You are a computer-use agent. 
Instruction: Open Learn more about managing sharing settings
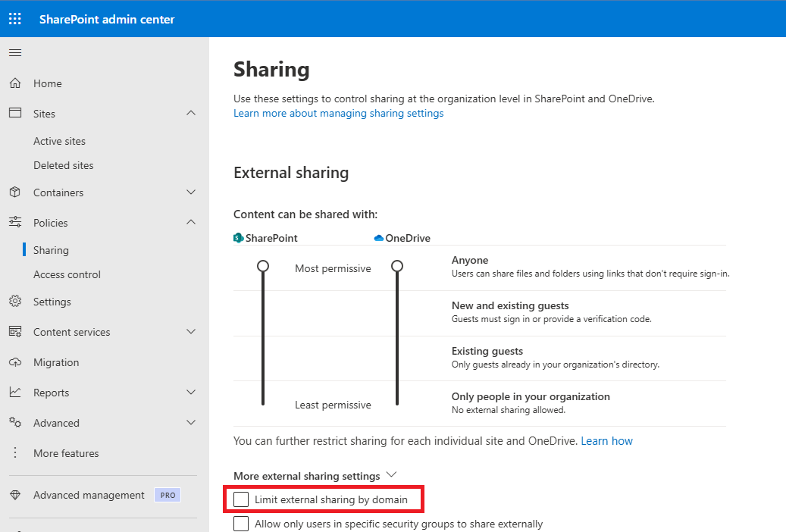(x=338, y=113)
